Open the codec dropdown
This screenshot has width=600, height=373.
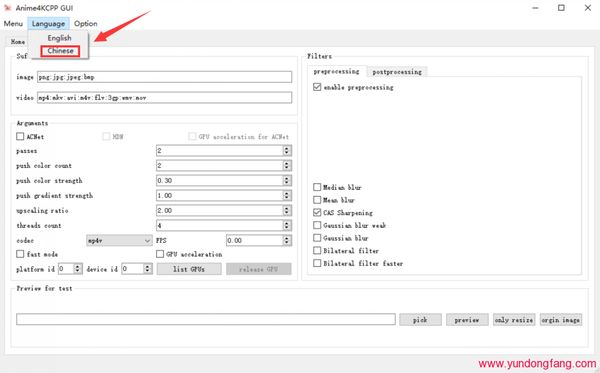[x=119, y=240]
